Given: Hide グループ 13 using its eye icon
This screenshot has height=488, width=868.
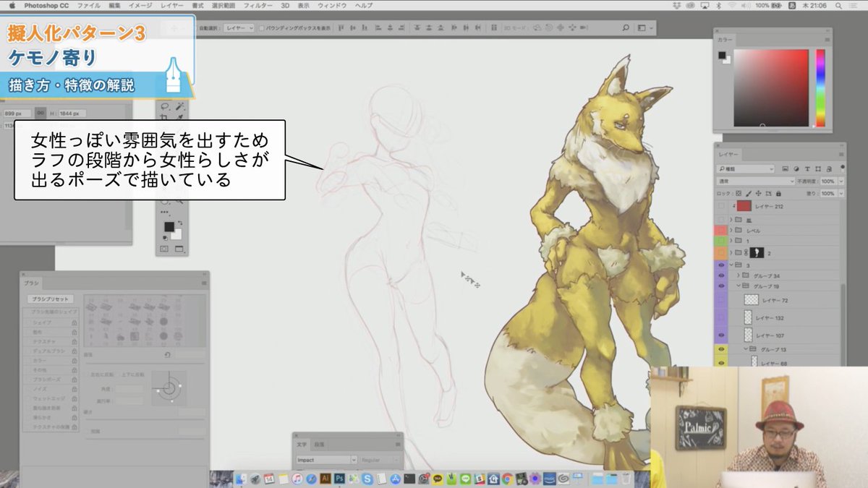Looking at the screenshot, I should click(x=721, y=349).
